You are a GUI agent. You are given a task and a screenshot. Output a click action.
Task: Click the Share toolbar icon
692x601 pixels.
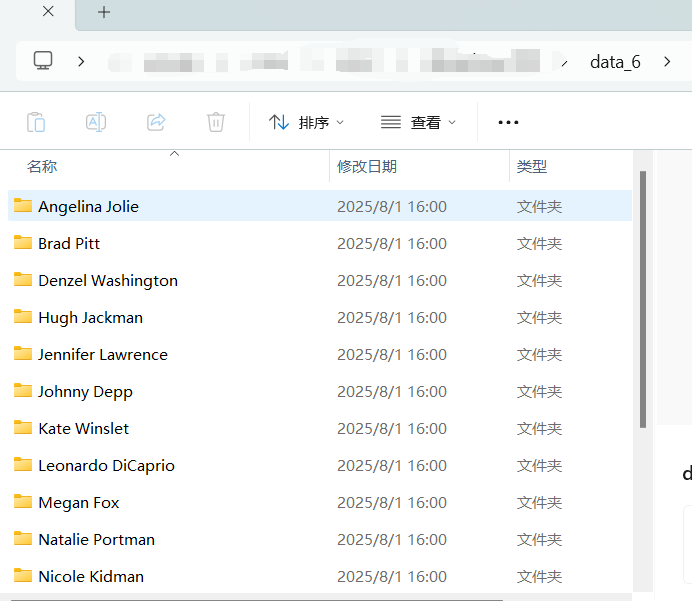pyautogui.click(x=156, y=122)
